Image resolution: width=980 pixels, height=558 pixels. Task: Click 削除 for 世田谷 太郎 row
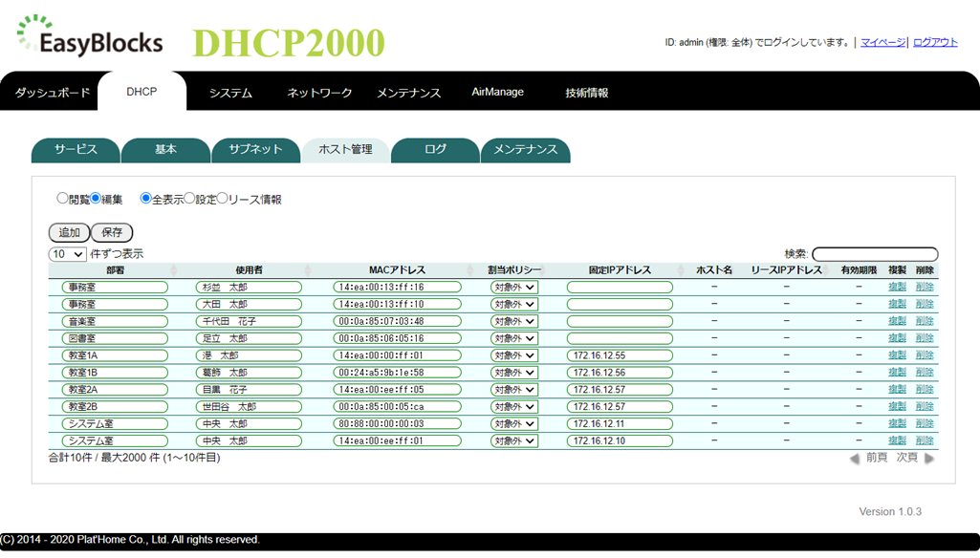(x=925, y=406)
